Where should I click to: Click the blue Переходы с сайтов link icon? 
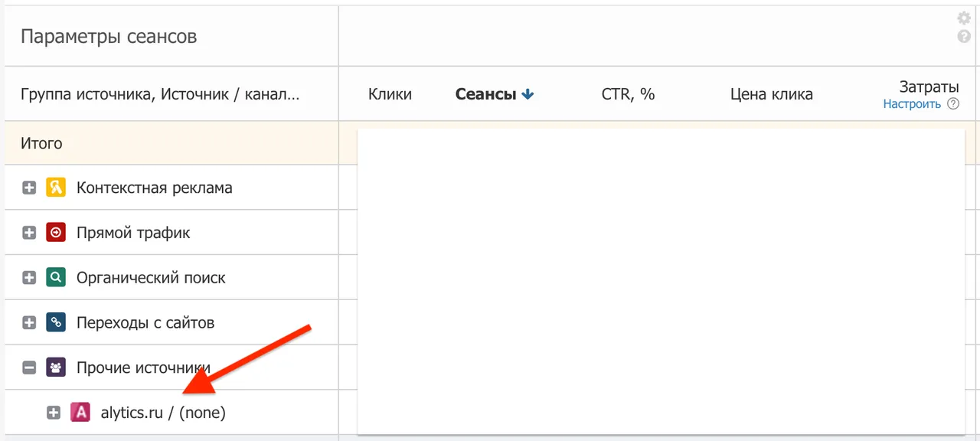pos(56,322)
